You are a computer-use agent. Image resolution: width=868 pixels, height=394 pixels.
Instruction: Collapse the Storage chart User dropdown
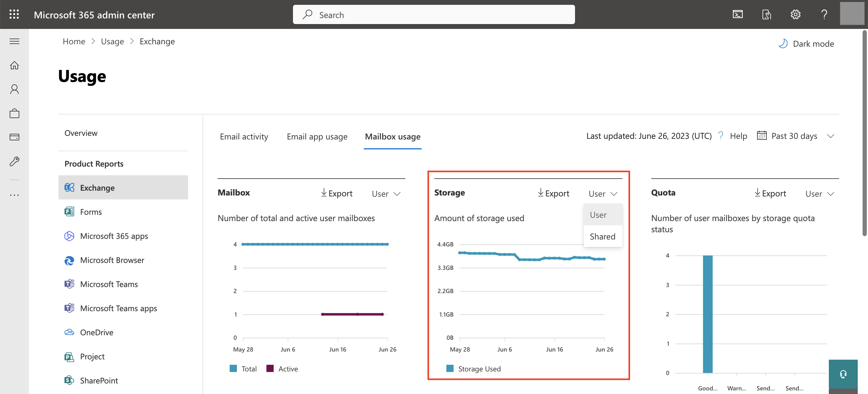(x=603, y=193)
